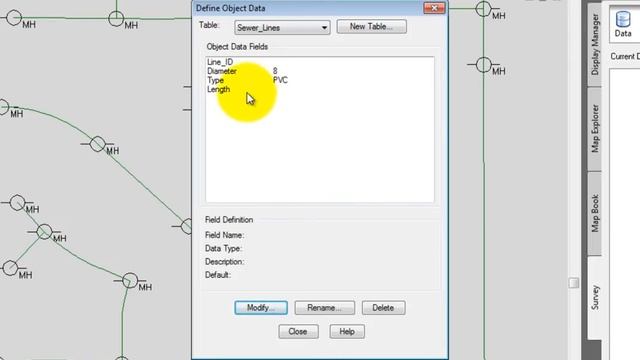Open the Table dropdown showing Sewer_Lines
The height and width of the screenshot is (360, 640).
[282, 28]
